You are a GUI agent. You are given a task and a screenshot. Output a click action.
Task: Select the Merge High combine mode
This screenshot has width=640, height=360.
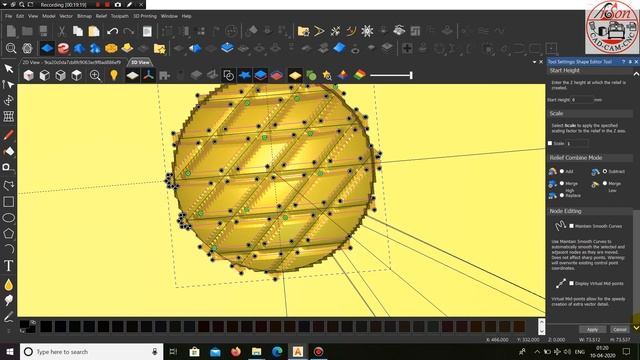click(x=562, y=184)
